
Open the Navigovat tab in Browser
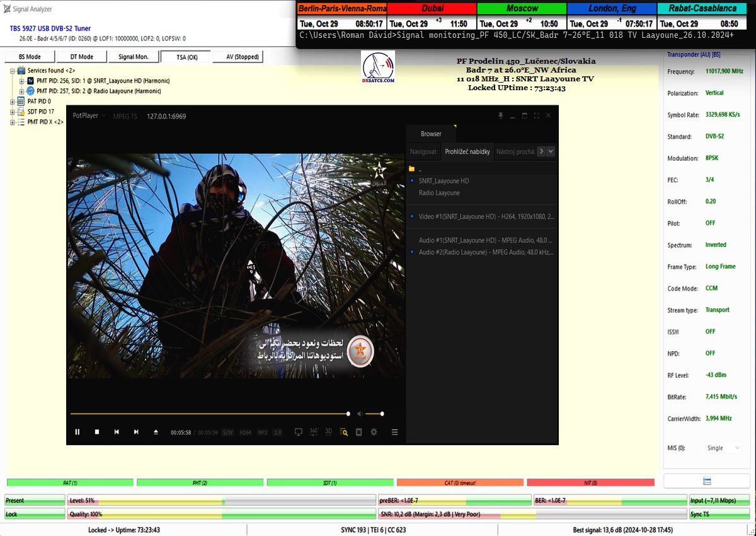423,151
